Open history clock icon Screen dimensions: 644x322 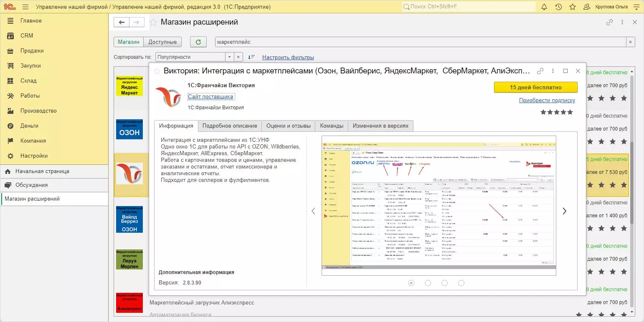(x=558, y=7)
